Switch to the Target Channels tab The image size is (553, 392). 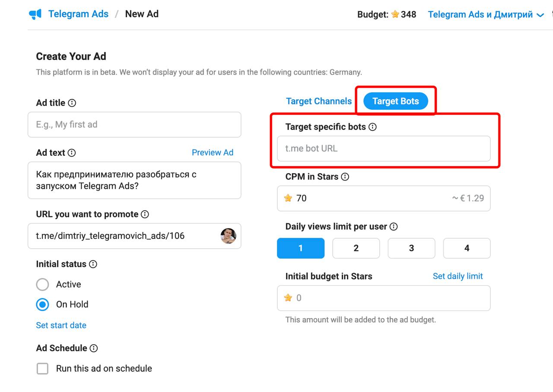pyautogui.click(x=319, y=101)
